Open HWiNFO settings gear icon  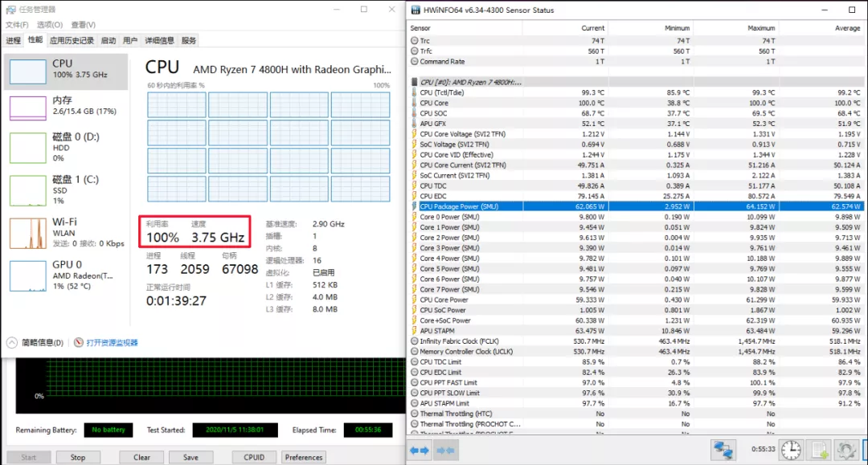click(x=846, y=450)
